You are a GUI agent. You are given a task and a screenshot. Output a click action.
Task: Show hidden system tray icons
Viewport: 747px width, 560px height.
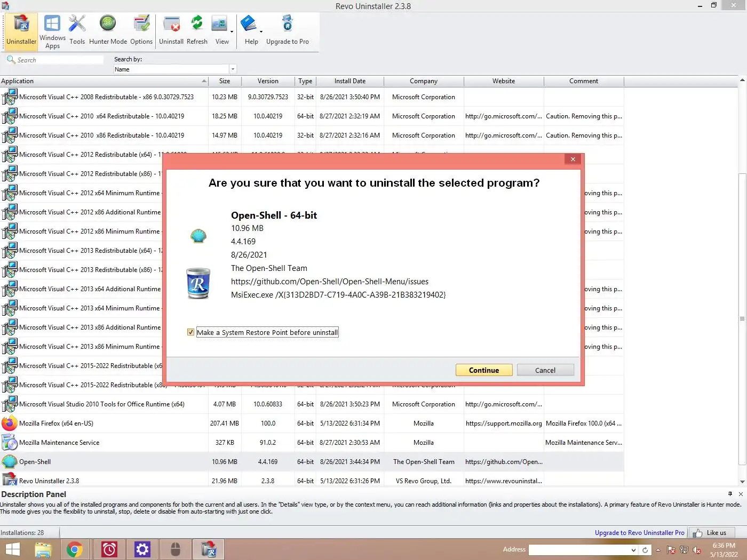click(658, 550)
